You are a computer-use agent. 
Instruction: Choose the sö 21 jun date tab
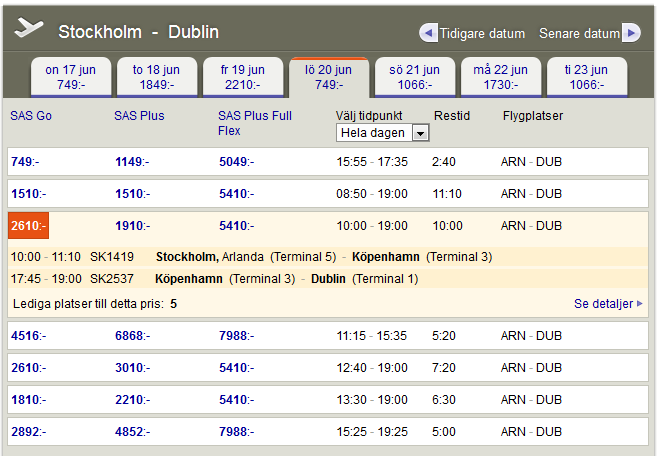[x=414, y=77]
